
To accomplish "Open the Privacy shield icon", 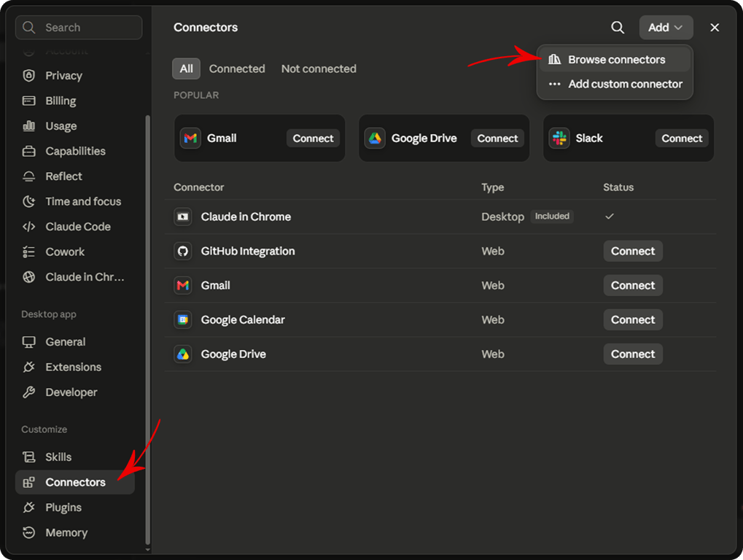I will [x=29, y=75].
